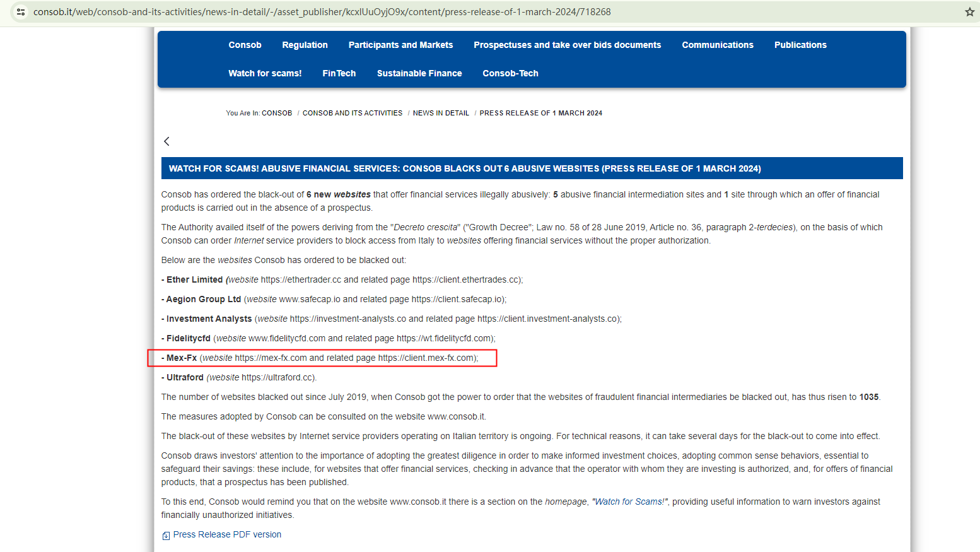The image size is (980, 552).
Task: Click the blue press release headline banner
Action: 532,168
